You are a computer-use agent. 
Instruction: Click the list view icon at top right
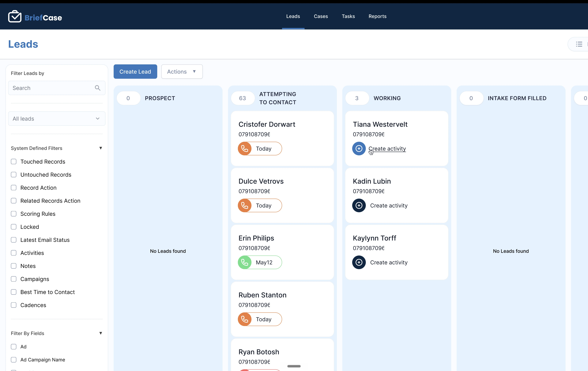(x=579, y=44)
